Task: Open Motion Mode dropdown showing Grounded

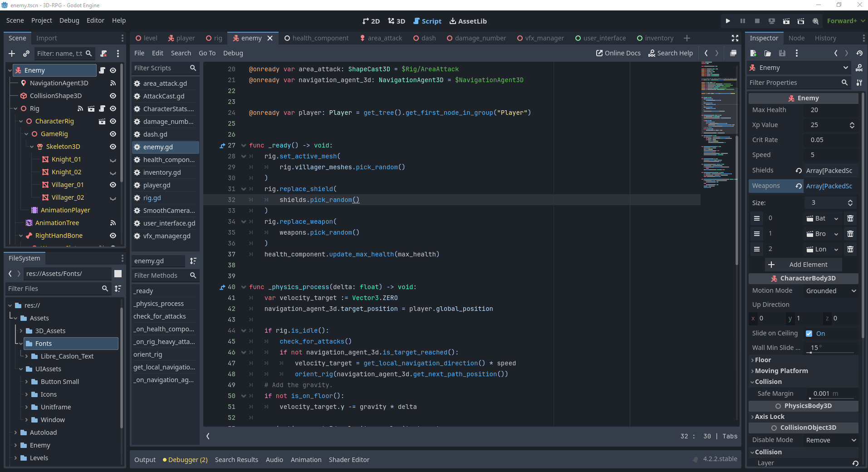Action: point(831,291)
